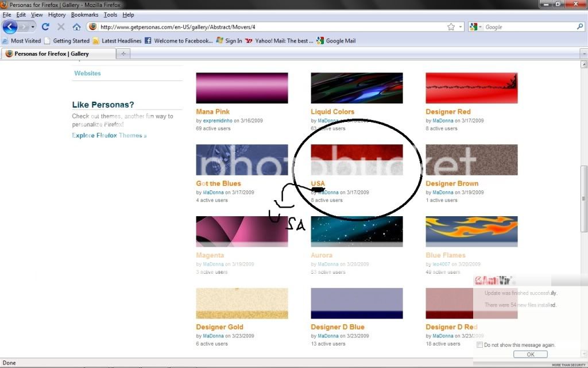Viewport: 588px width, 368px height.
Task: Open the Bookmarks menu
Action: pyautogui.click(x=84, y=14)
